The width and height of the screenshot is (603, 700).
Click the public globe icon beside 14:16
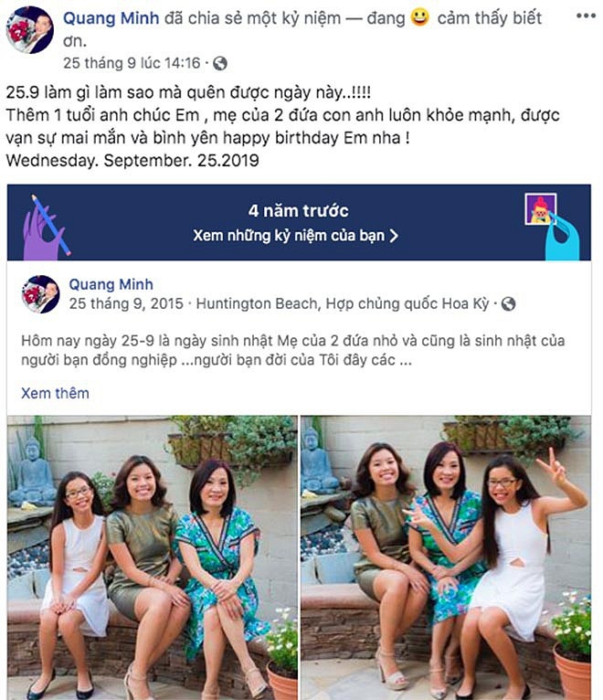click(220, 63)
